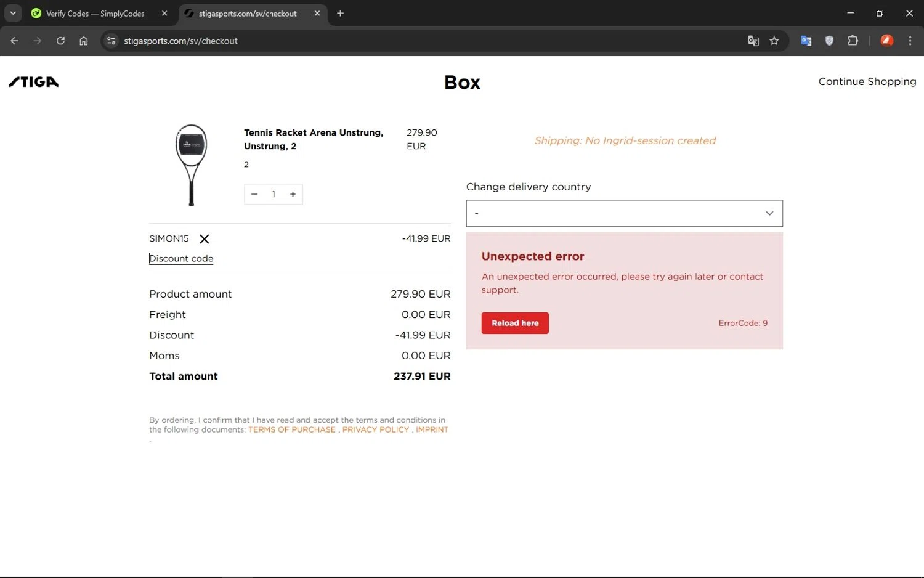The image size is (924, 578).
Task: Switch to the Verify Codes — SimplyCodes tab
Action: point(95,14)
